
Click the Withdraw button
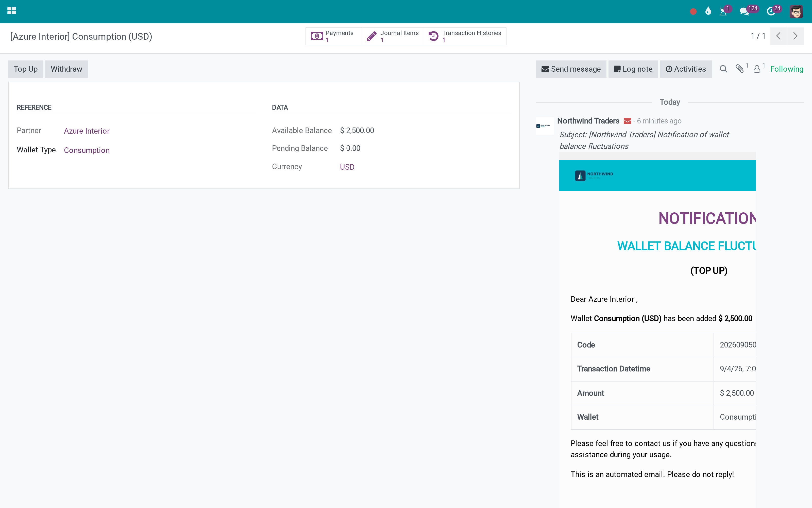66,69
